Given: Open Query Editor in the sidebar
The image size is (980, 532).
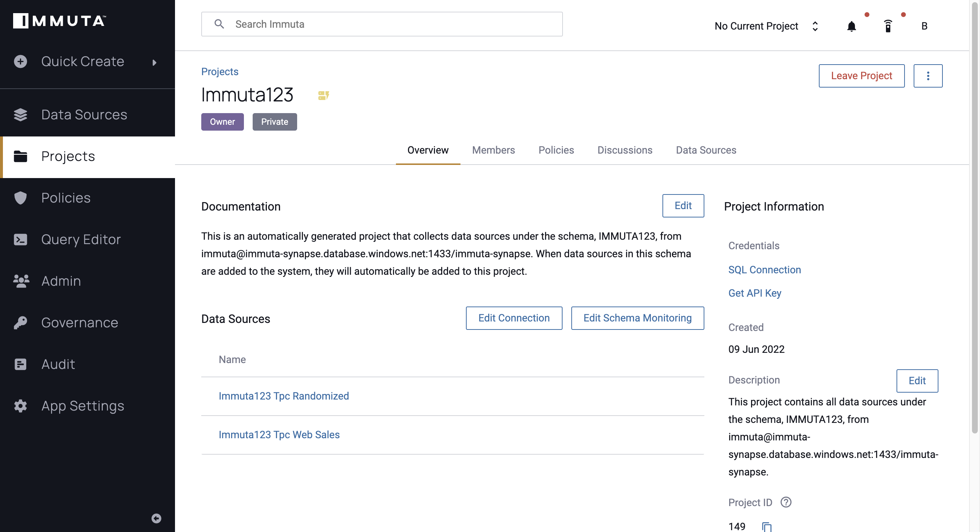Looking at the screenshot, I should coord(87,239).
